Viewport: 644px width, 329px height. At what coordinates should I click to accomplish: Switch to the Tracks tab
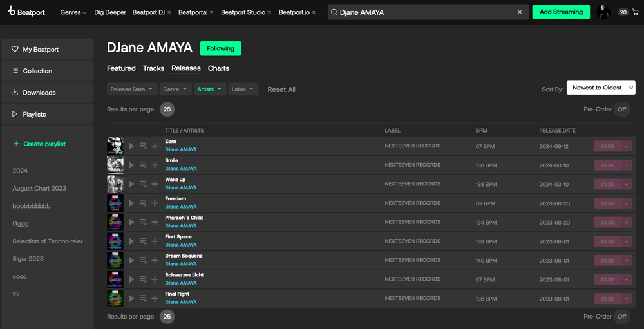[x=154, y=68]
